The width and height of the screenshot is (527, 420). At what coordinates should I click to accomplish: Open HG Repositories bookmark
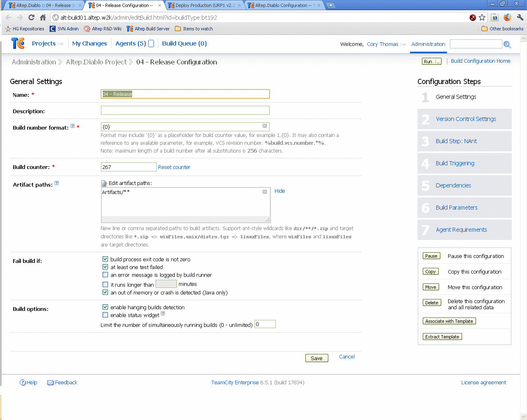point(25,29)
